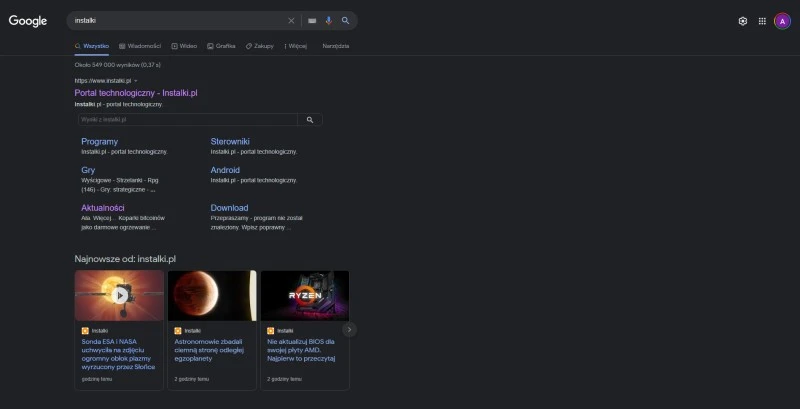Screen dimensions: 800x409
Task: Start voice search with the microphone icon
Action: tap(329, 20)
